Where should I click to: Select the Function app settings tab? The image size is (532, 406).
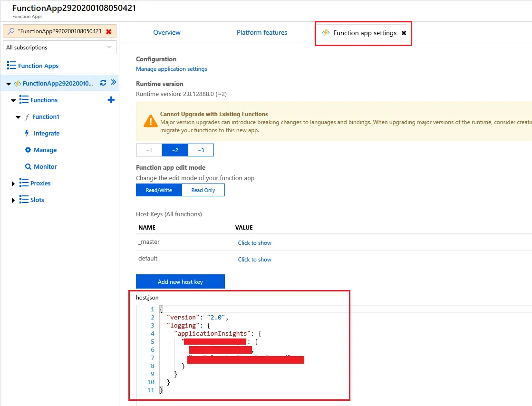click(365, 33)
